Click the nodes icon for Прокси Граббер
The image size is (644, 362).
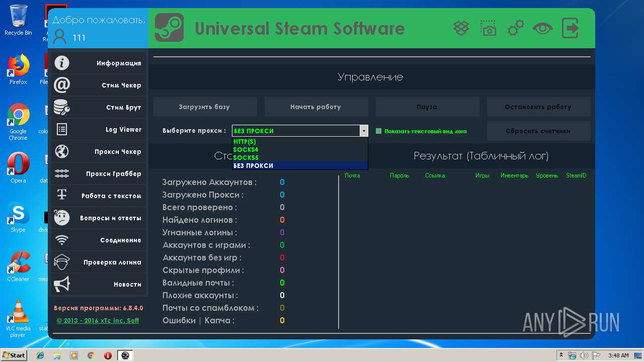click(62, 173)
